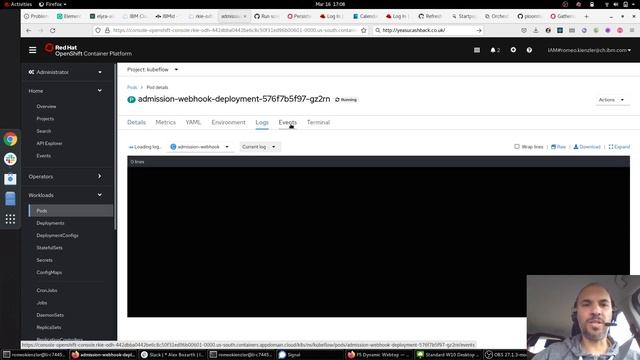Switch to the Environment tab
The height and width of the screenshot is (360, 640).
(228, 122)
